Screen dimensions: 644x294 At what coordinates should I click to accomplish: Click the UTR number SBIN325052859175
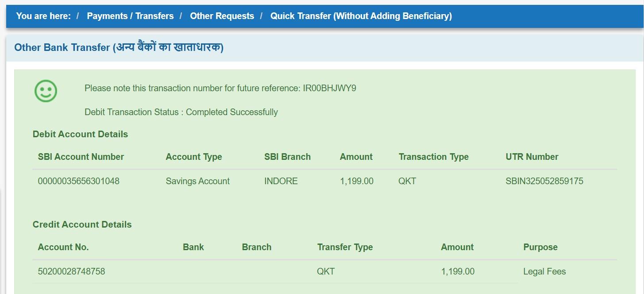point(544,181)
